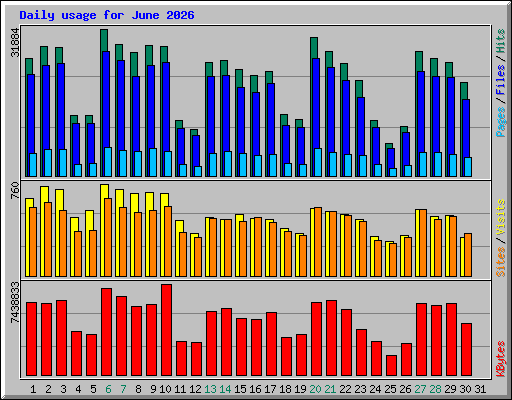
Task: Click day label "23" on the x-axis
Action: (x=360, y=389)
